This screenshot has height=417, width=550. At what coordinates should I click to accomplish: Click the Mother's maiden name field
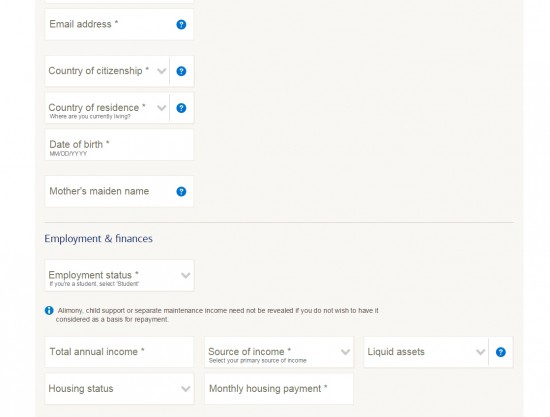[119, 191]
